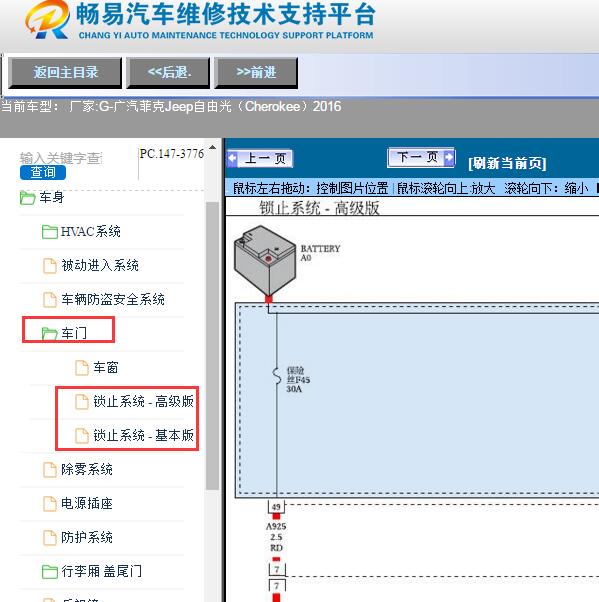
Task: Click the 被动进入系统 document icon
Action: coord(50,266)
